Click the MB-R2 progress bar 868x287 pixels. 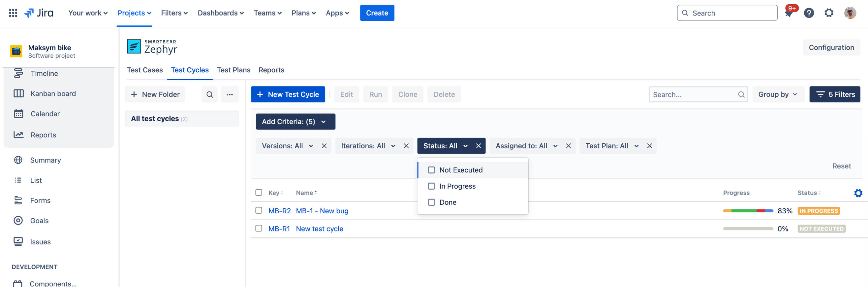coord(748,211)
